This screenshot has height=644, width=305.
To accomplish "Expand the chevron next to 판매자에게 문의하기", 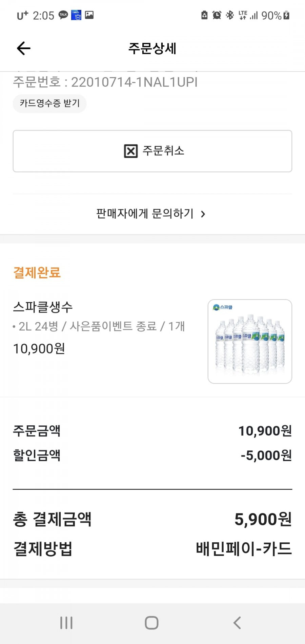I will click(203, 214).
